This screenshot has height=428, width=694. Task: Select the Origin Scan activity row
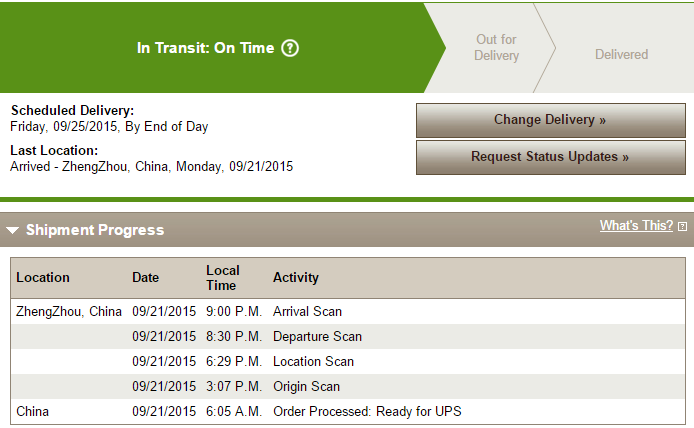(348, 386)
